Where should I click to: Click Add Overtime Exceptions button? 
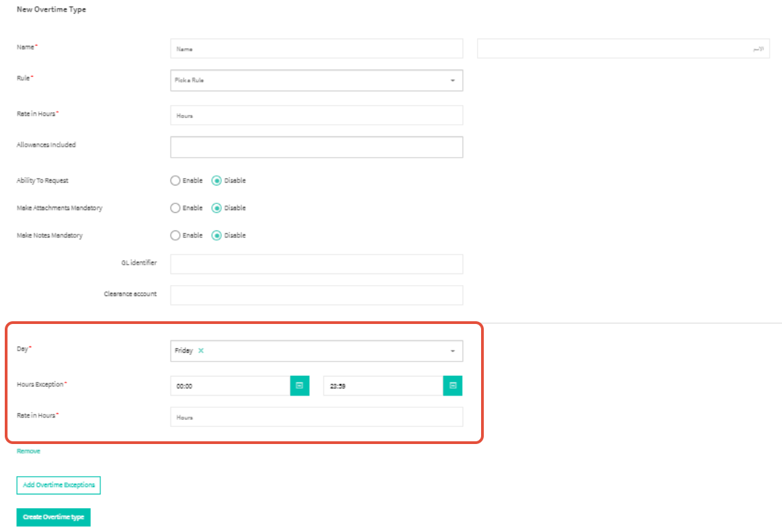coord(59,485)
